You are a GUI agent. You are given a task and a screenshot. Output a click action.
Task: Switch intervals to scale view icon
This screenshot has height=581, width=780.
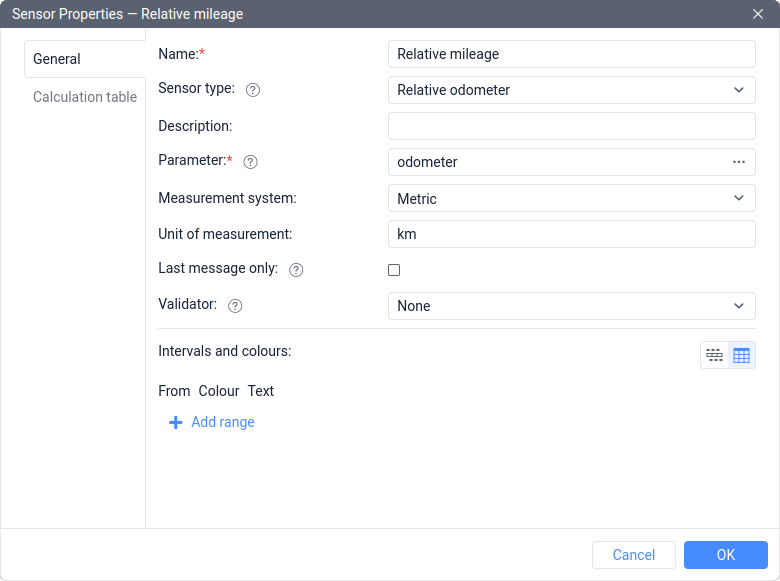tap(714, 355)
